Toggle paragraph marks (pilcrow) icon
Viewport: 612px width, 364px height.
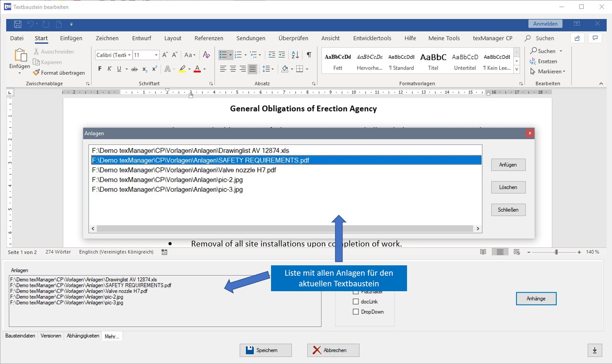pyautogui.click(x=309, y=55)
